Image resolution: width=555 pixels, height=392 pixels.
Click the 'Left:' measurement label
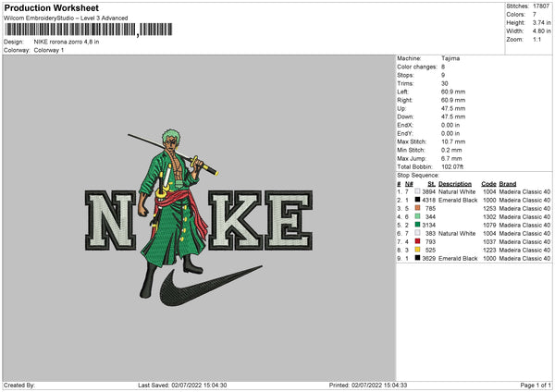pos(402,92)
